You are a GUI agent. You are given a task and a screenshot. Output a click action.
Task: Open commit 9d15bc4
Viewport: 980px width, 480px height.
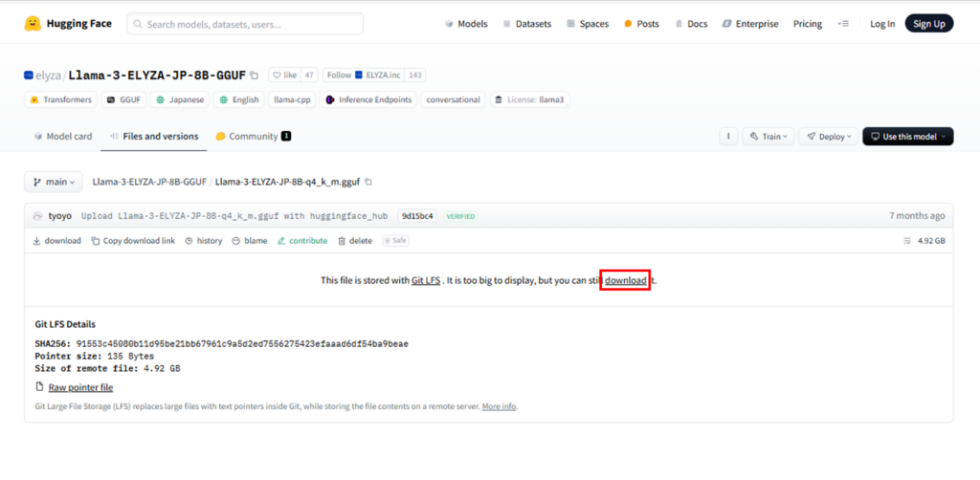tap(417, 216)
